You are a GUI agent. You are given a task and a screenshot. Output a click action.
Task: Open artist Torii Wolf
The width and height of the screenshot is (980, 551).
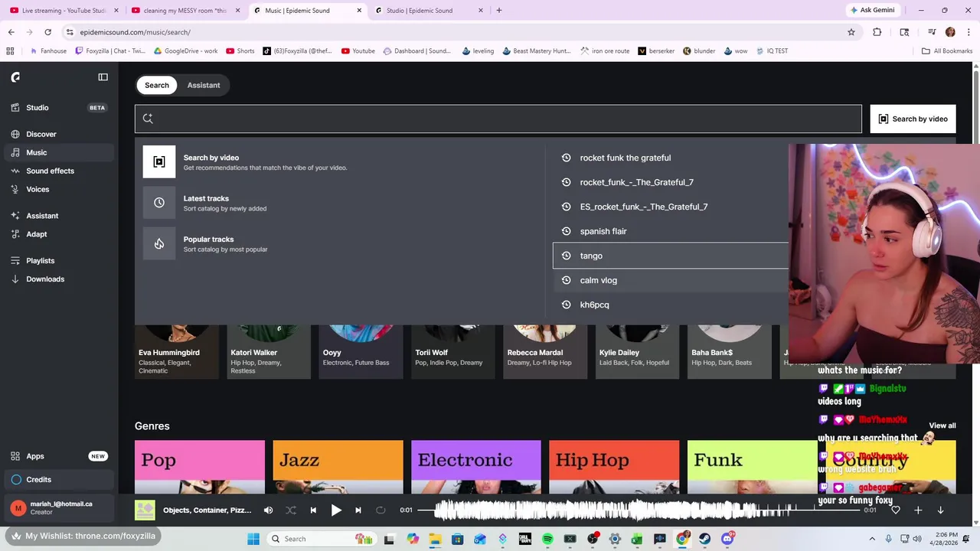[x=453, y=352]
